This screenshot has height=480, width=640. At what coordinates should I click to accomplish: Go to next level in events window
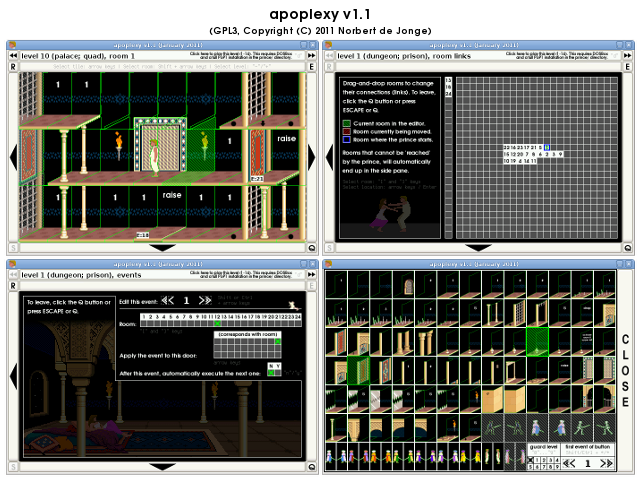tap(311, 275)
